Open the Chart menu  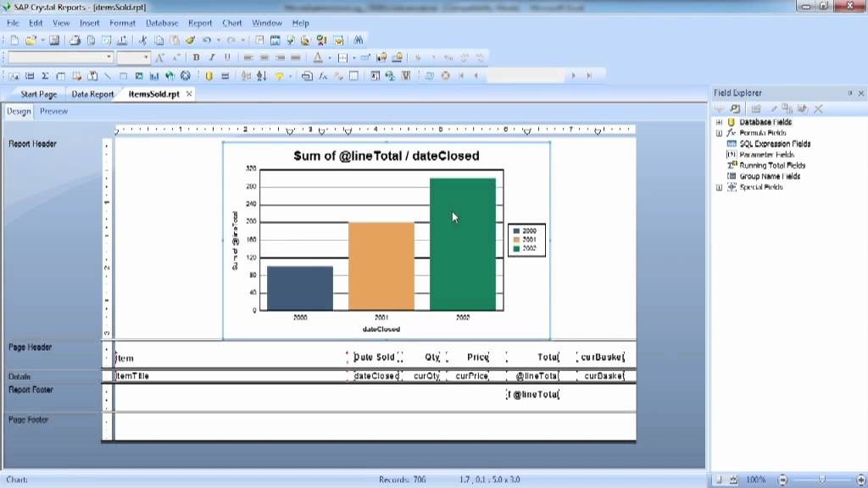232,23
